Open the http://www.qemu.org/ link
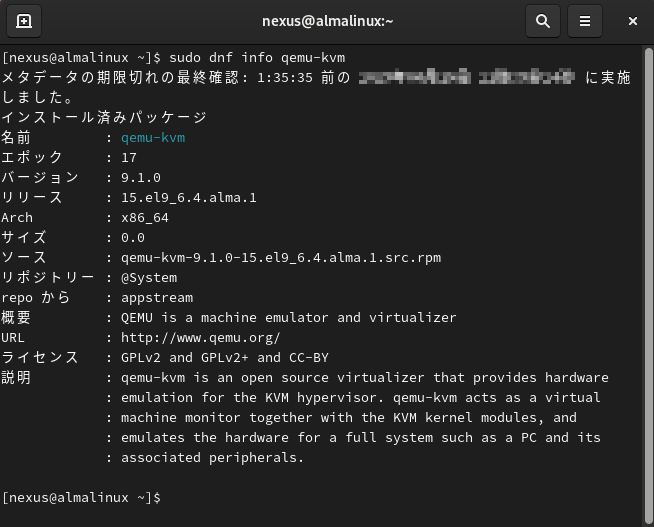Image resolution: width=654 pixels, height=527 pixels. (x=200, y=338)
